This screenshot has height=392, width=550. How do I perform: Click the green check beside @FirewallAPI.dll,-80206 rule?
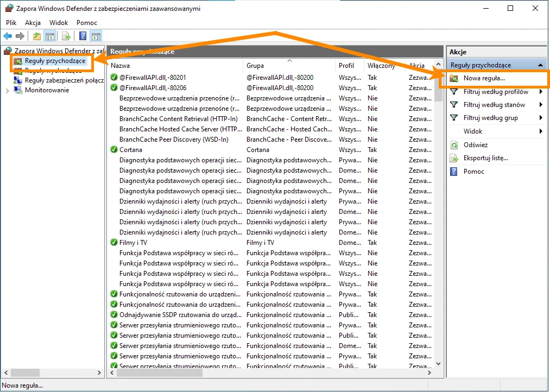pos(113,87)
